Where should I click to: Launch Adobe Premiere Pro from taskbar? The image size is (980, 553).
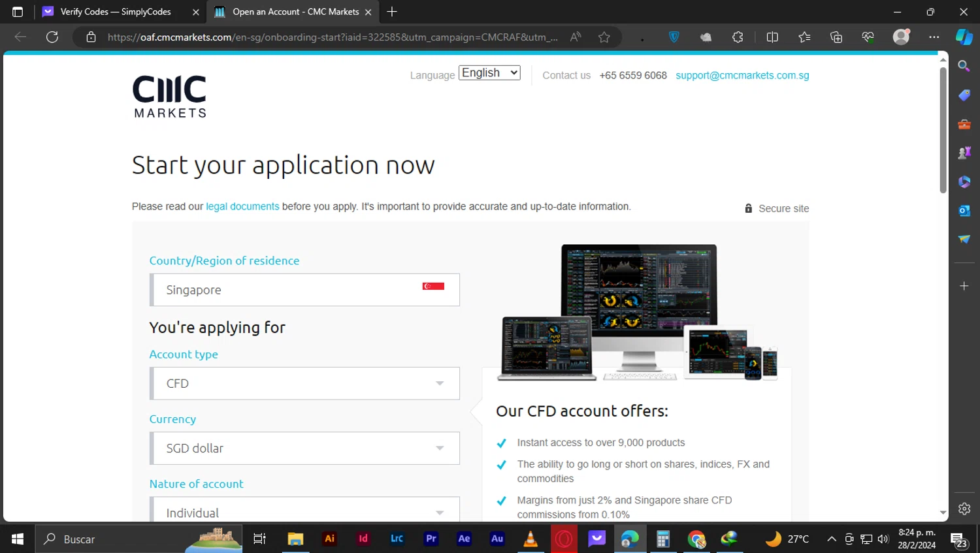pos(431,539)
